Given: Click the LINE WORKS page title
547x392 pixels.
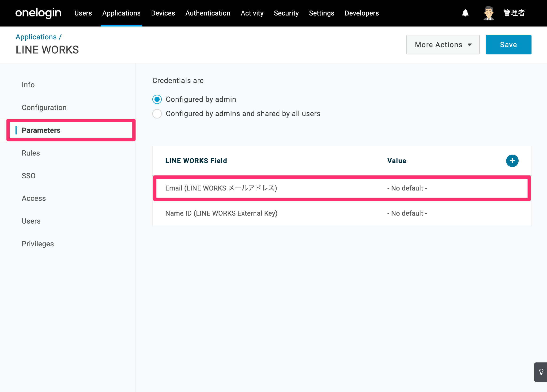Looking at the screenshot, I should [x=47, y=50].
